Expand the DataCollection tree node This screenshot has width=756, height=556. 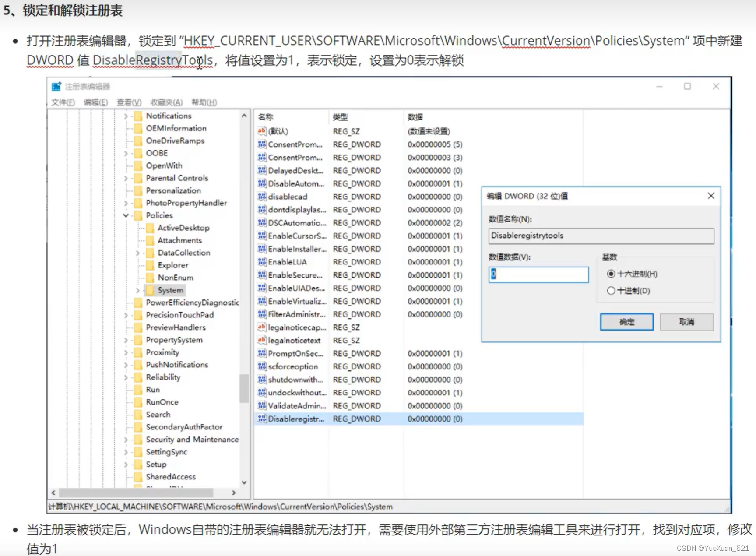click(x=138, y=253)
